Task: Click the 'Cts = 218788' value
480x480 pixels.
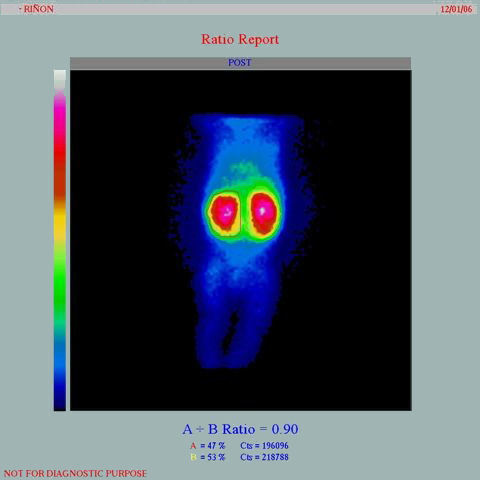Action: coord(264,457)
